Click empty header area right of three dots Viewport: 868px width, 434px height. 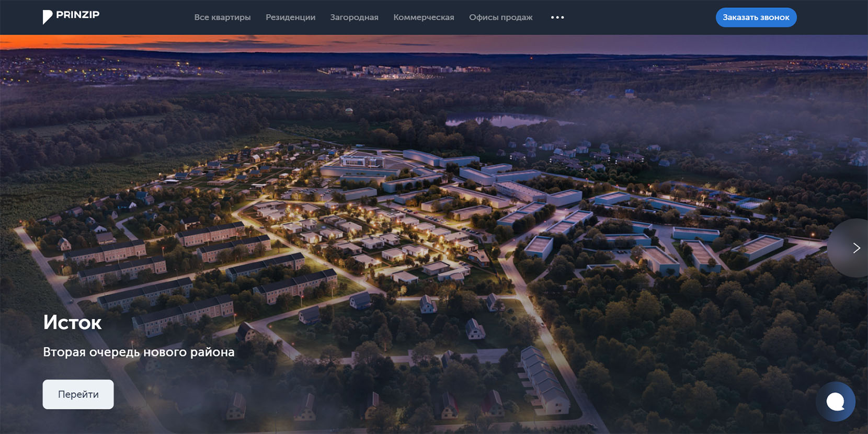(638, 17)
